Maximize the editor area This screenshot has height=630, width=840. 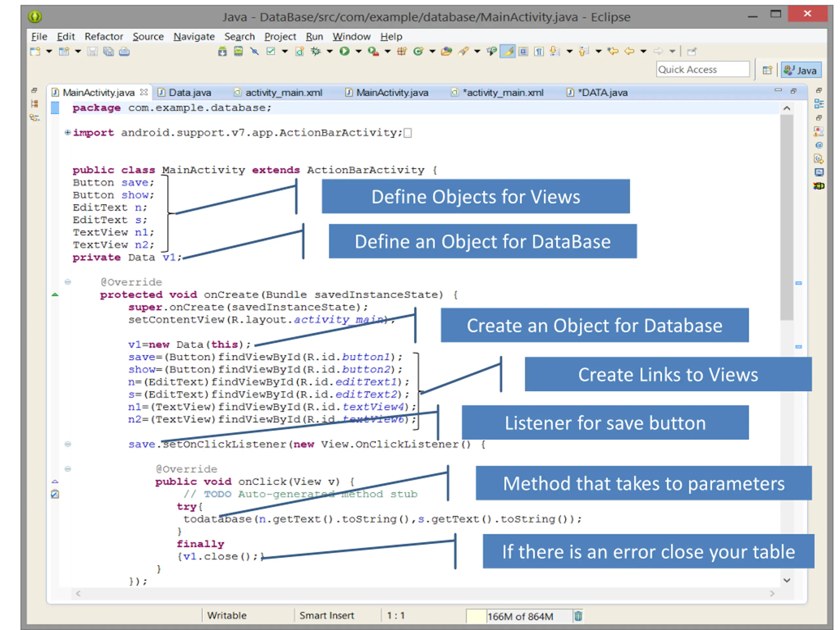point(793,91)
